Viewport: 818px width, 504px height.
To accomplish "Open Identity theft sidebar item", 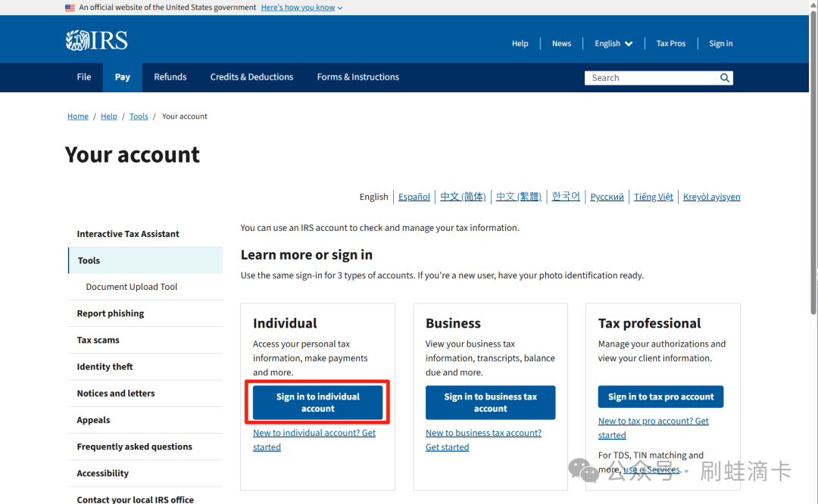I will pos(145,366).
